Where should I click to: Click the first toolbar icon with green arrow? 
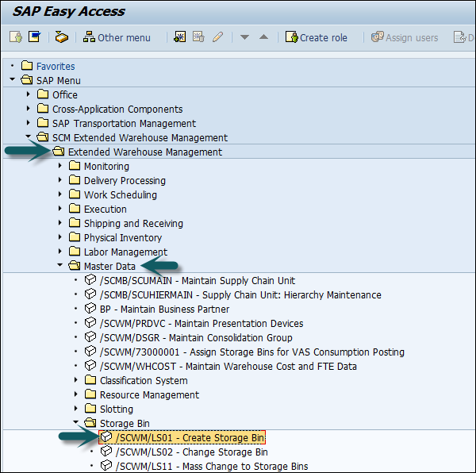click(15, 37)
